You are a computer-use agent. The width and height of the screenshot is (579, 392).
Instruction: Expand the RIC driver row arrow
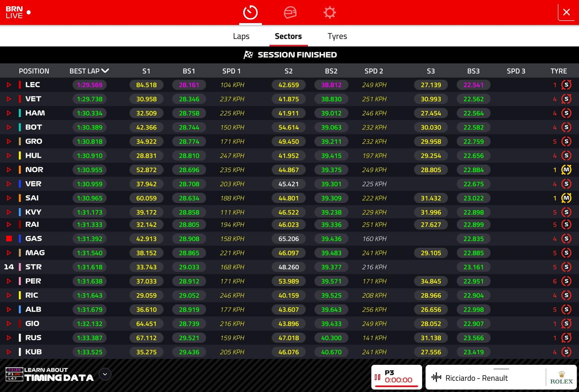pos(9,295)
